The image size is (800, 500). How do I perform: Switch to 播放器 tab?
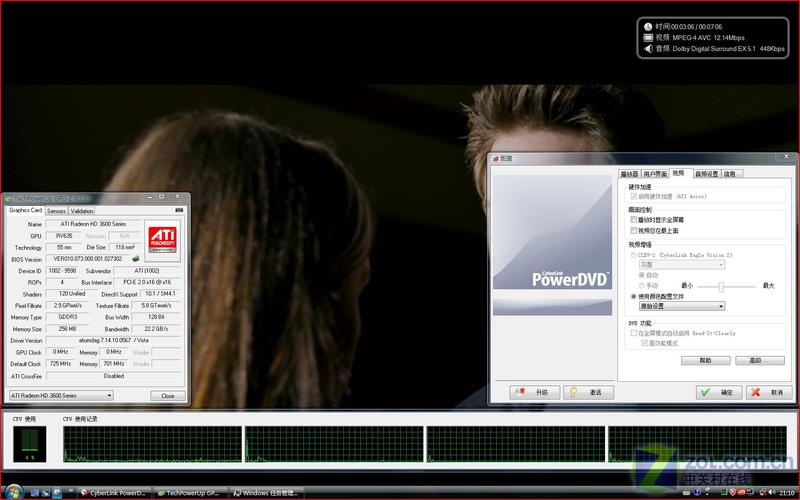pos(629,174)
